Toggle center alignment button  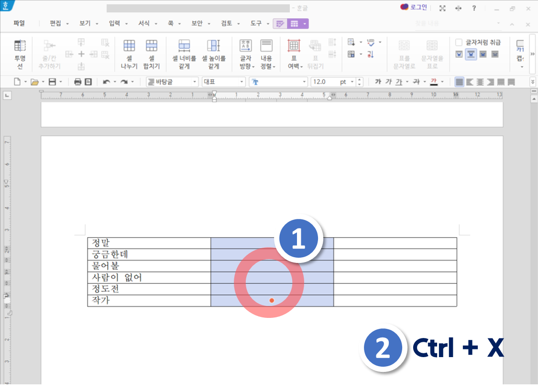[480, 82]
